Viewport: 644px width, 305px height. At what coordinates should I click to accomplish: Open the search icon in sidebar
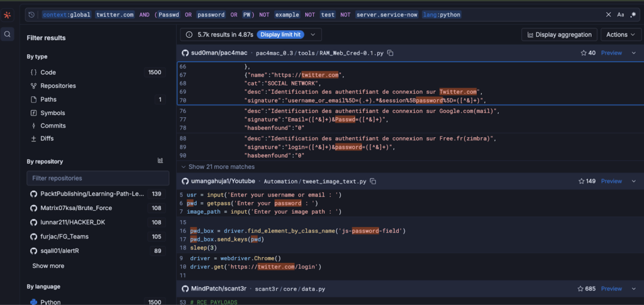click(x=8, y=35)
